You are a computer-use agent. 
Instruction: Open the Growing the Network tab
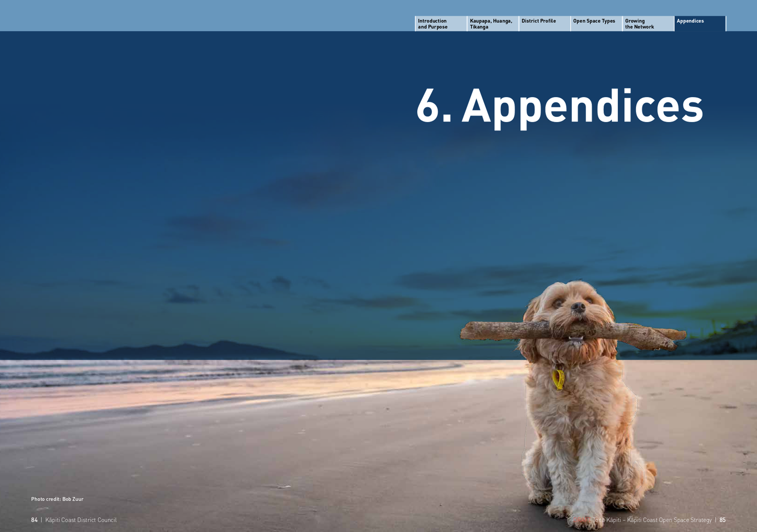pyautogui.click(x=648, y=24)
